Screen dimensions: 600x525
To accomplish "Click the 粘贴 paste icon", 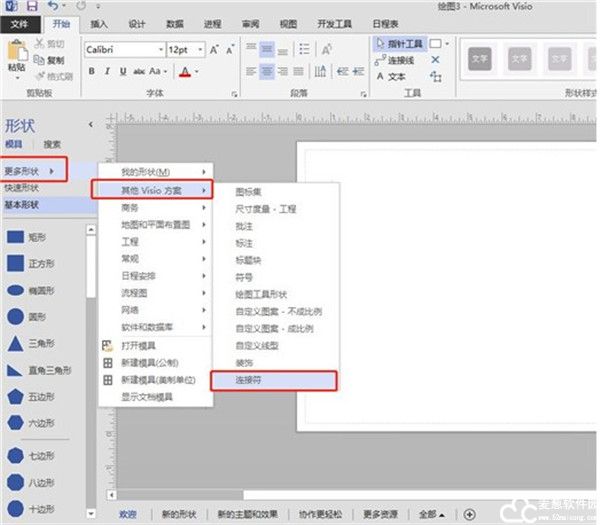I will (17, 56).
